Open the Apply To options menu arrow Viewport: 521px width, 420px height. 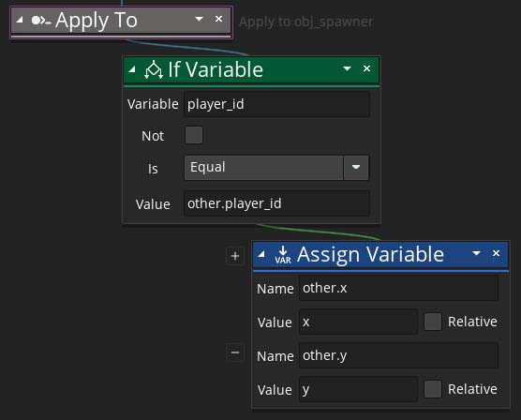click(199, 19)
